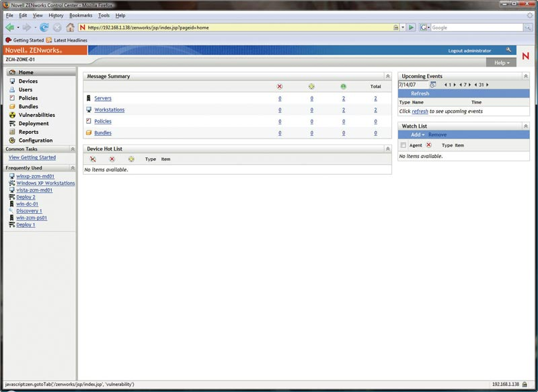This screenshot has width=538, height=392.
Task: Click the green normal icon in Message Summary header
Action: (x=344, y=87)
